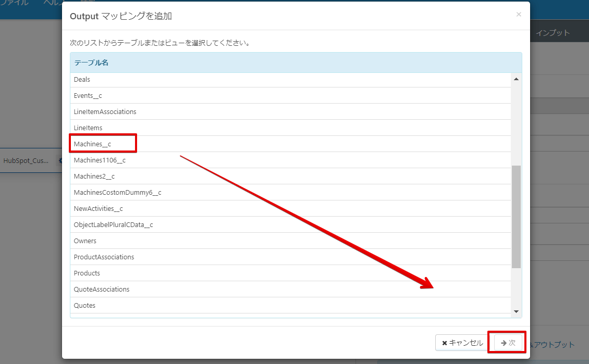The width and height of the screenshot is (589, 364).
Task: Click the 次 (next) button
Action: [x=508, y=343]
